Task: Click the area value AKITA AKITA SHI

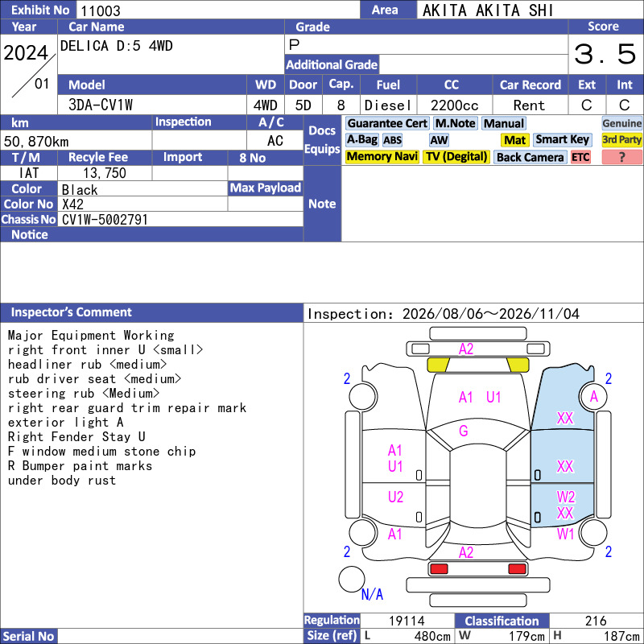Action: click(x=488, y=10)
